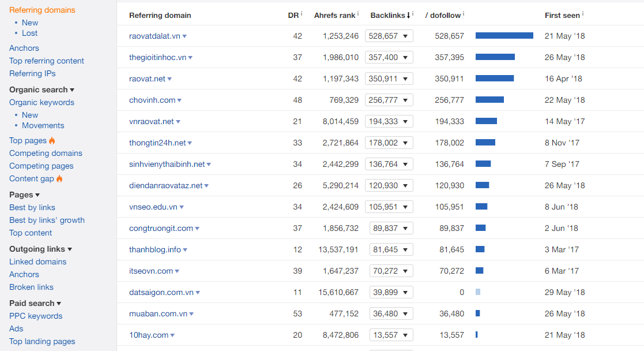Open the chovinh.com domain link

[x=152, y=100]
